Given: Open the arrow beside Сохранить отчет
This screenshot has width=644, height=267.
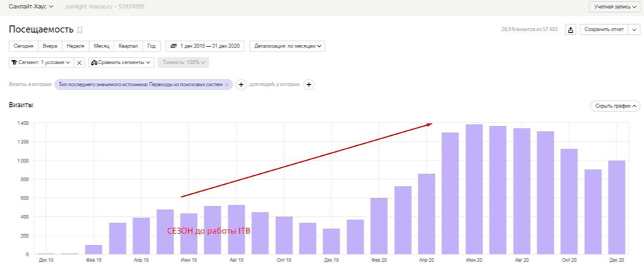Looking at the screenshot, I should pos(634,29).
